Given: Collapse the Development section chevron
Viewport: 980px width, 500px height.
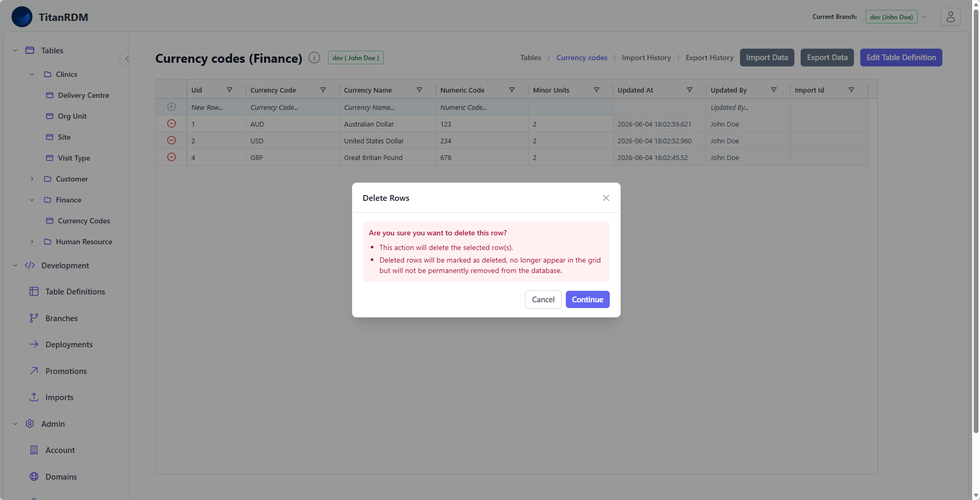Looking at the screenshot, I should click(x=15, y=265).
